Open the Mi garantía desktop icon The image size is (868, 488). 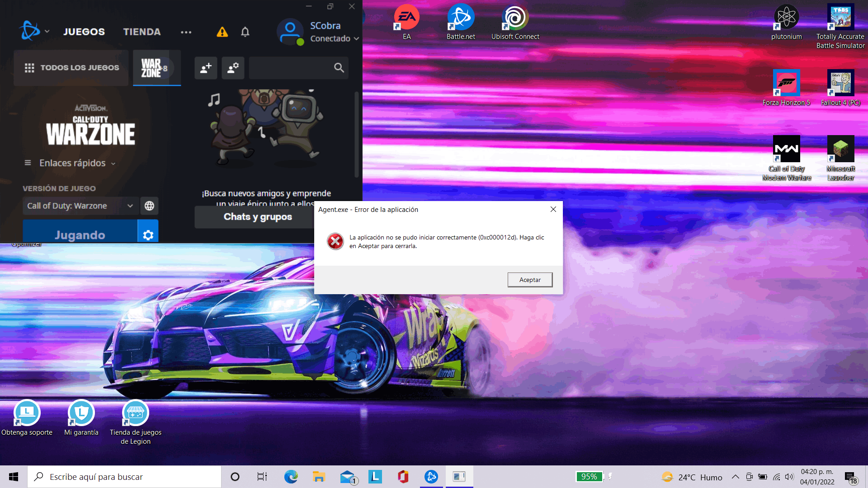point(81,418)
